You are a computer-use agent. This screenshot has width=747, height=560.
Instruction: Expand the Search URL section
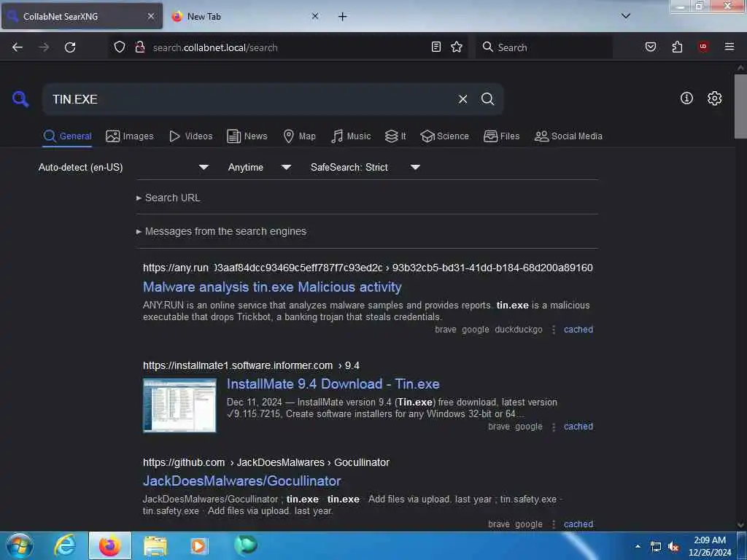pos(169,198)
